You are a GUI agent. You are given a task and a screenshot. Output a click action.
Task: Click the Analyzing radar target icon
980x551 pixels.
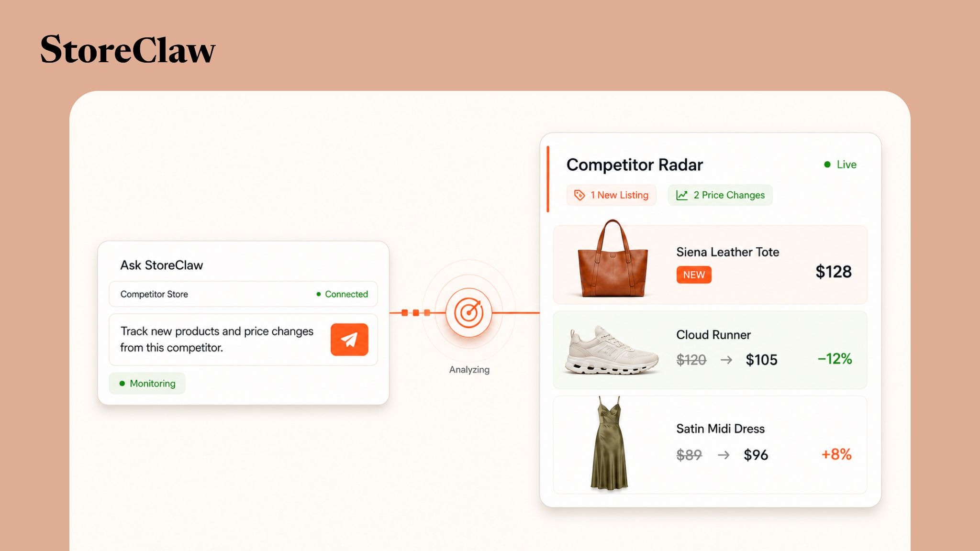coord(469,313)
